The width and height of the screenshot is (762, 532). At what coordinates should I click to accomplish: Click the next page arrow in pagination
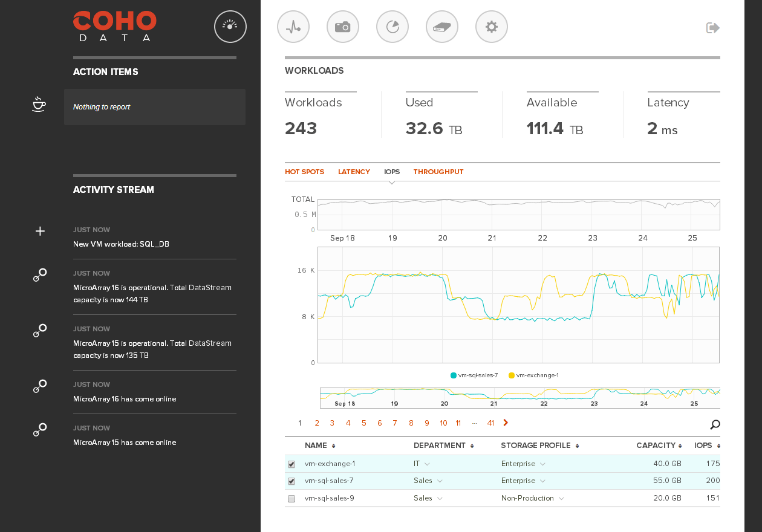point(506,423)
